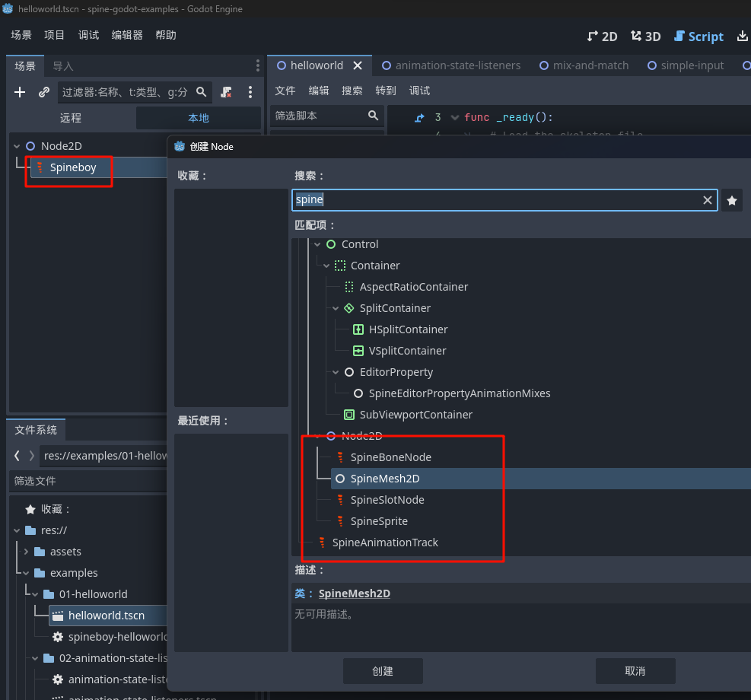Fold the _ready function code
Image resolution: width=751 pixels, height=700 pixels.
(x=454, y=117)
